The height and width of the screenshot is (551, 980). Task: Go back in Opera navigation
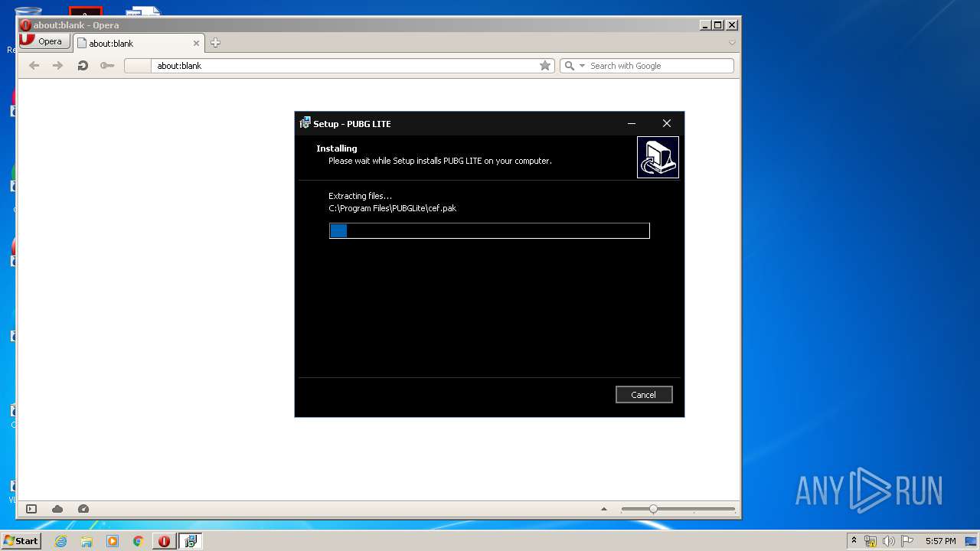pos(34,66)
